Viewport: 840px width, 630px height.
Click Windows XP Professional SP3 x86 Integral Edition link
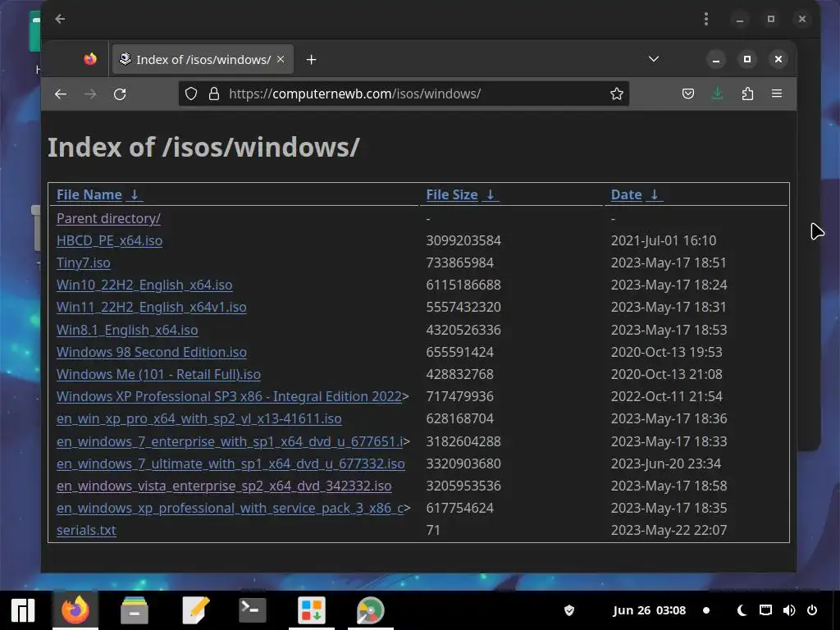(x=230, y=396)
